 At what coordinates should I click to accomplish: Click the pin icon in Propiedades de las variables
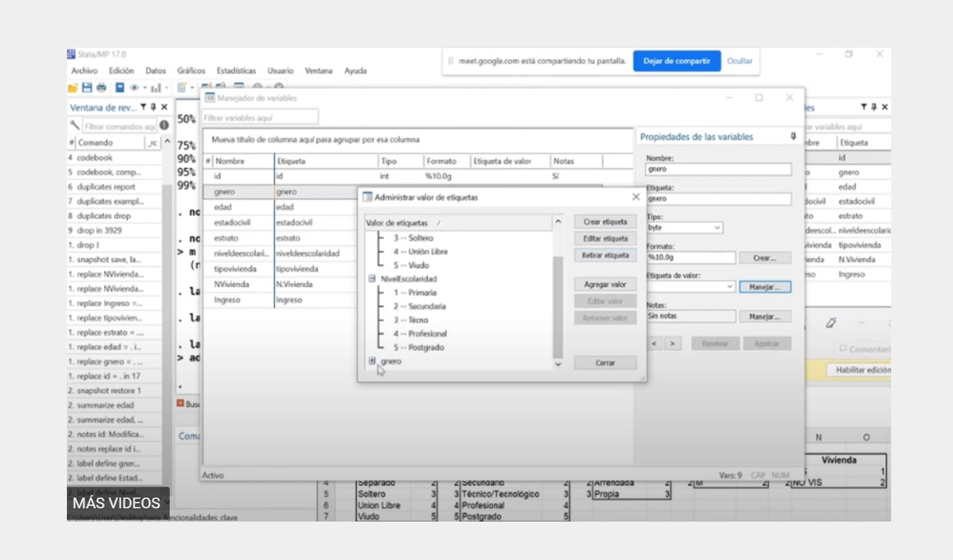[793, 137]
